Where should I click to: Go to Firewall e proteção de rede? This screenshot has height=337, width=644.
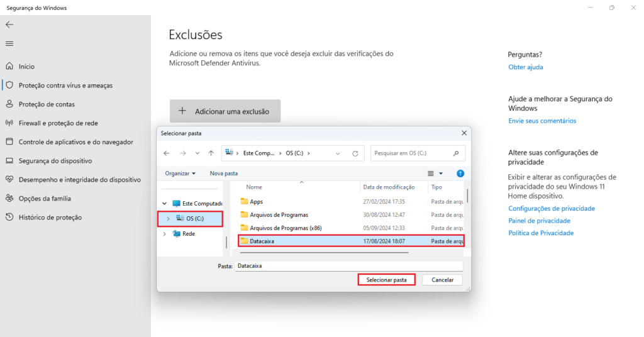point(58,123)
